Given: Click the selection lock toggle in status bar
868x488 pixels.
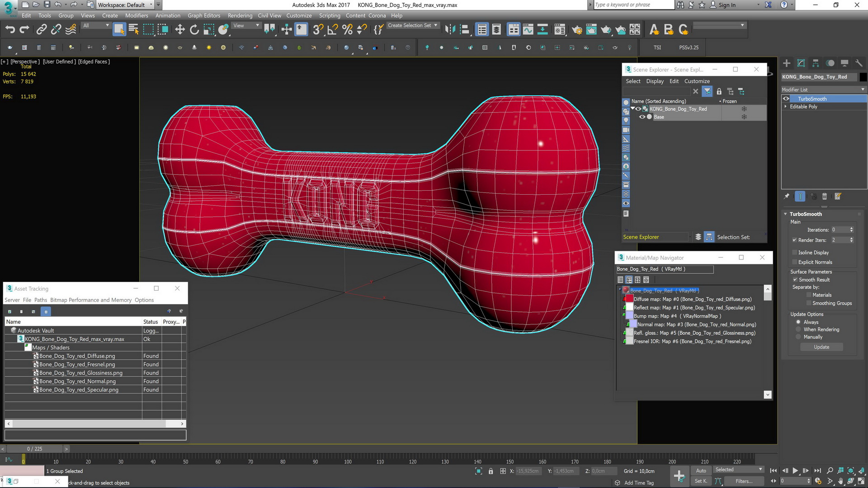Looking at the screenshot, I should 491,471.
